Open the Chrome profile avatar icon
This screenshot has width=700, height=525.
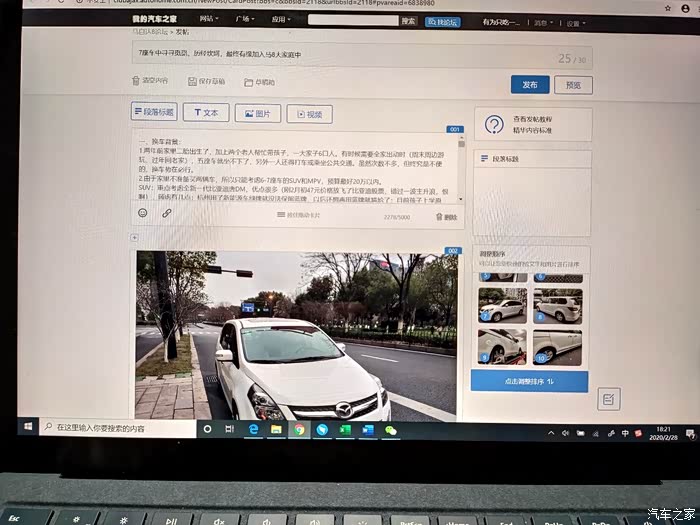(685, 8)
